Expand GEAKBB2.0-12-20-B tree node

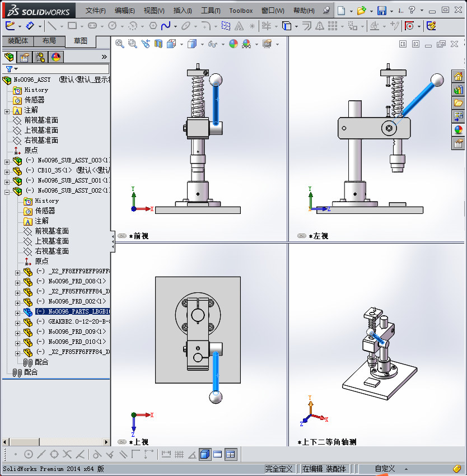coord(17,323)
